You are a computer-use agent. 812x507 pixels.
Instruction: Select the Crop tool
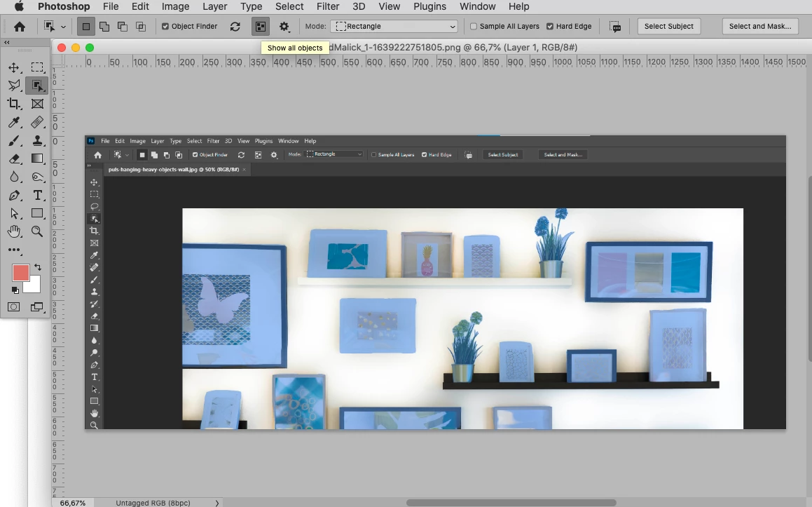coord(14,104)
